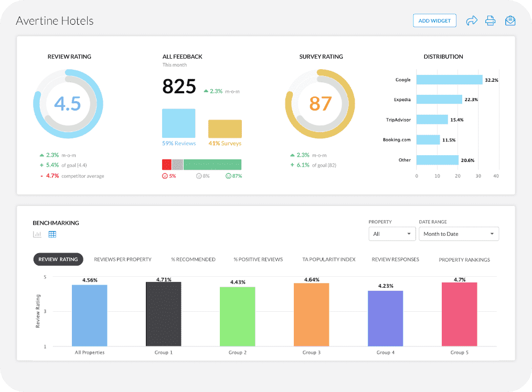Click the gray neutral sentiment face icon

coord(198,176)
